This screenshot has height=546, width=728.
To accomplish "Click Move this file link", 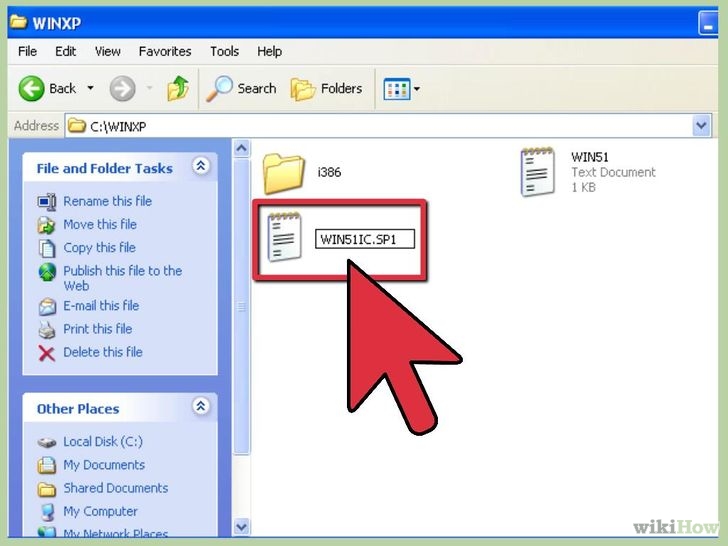I will click(100, 224).
